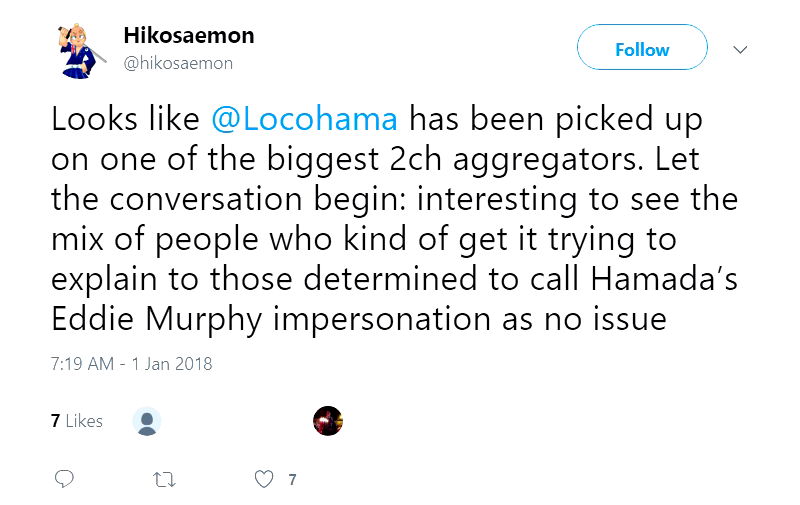Retweet this tweet using the retweet icon
Screen dimensions: 800x505
[165, 479]
